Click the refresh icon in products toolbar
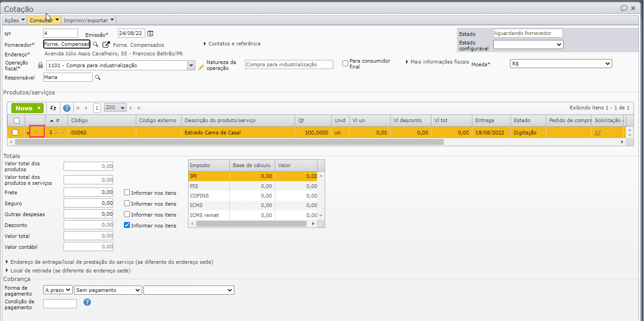The width and height of the screenshot is (644, 321). (53, 108)
